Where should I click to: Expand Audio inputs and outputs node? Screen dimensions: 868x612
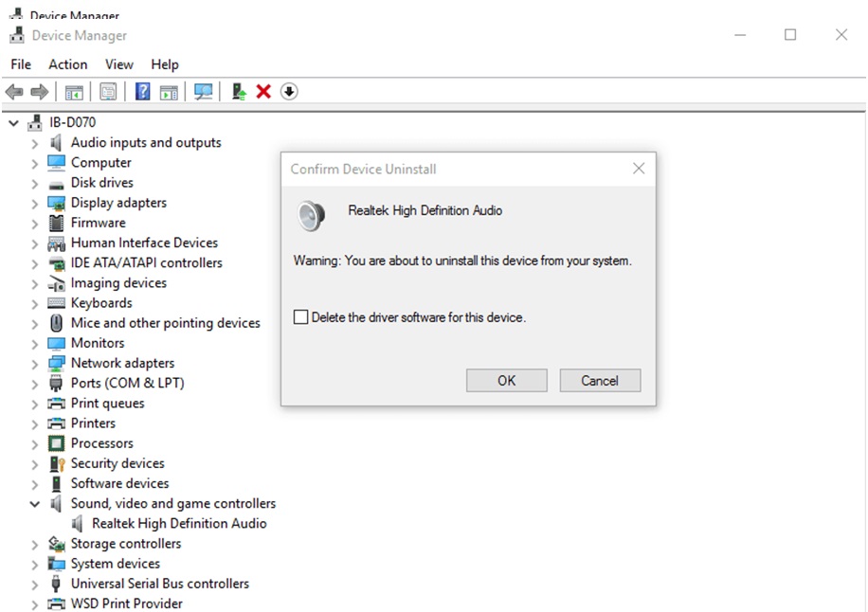pos(35,144)
